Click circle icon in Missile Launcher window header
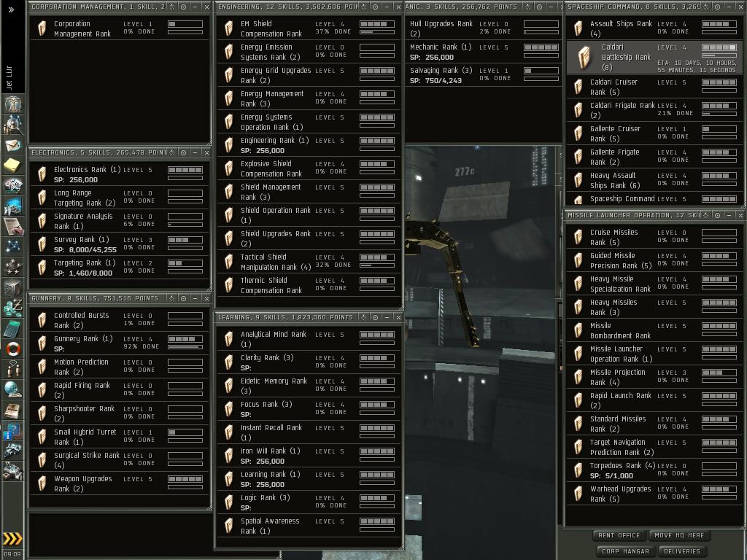 pyautogui.click(x=718, y=215)
